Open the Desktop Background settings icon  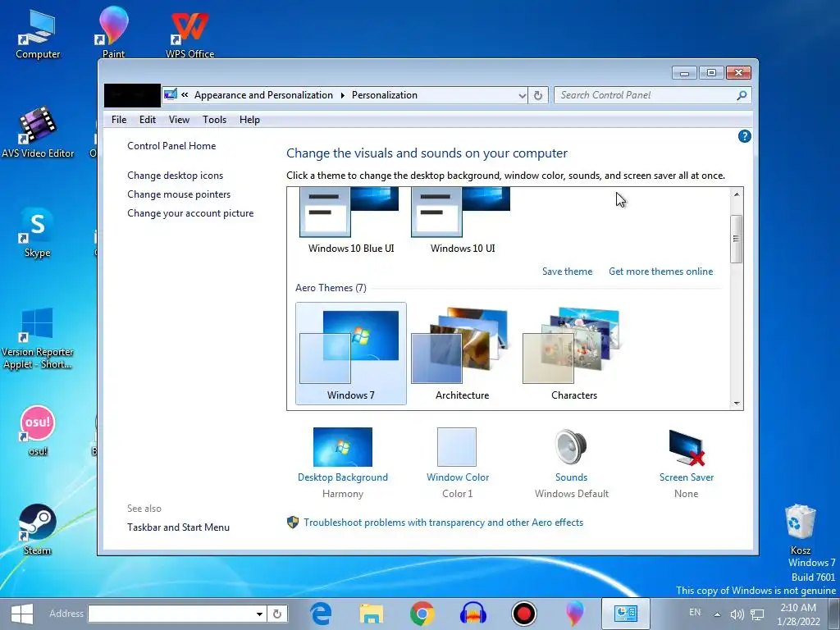tap(343, 447)
